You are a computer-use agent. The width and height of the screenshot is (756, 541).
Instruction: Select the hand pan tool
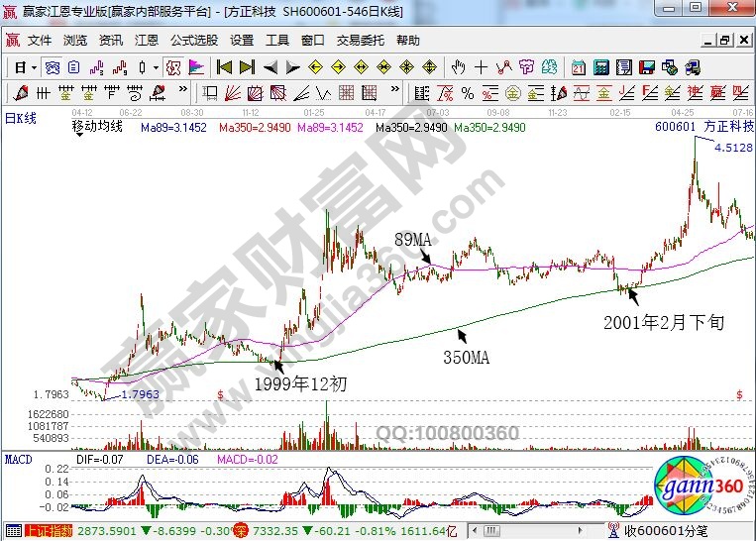click(458, 67)
